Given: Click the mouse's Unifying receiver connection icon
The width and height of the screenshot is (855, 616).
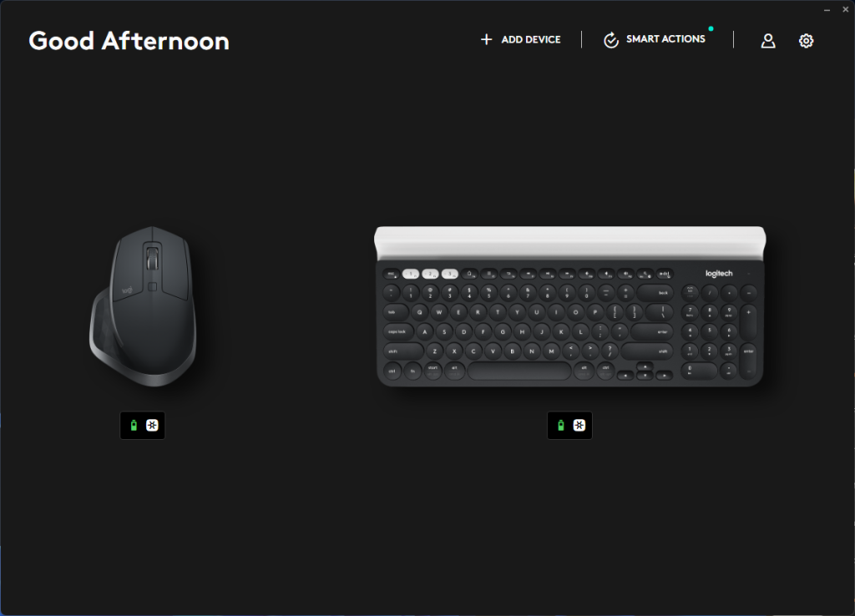Looking at the screenshot, I should (x=152, y=425).
